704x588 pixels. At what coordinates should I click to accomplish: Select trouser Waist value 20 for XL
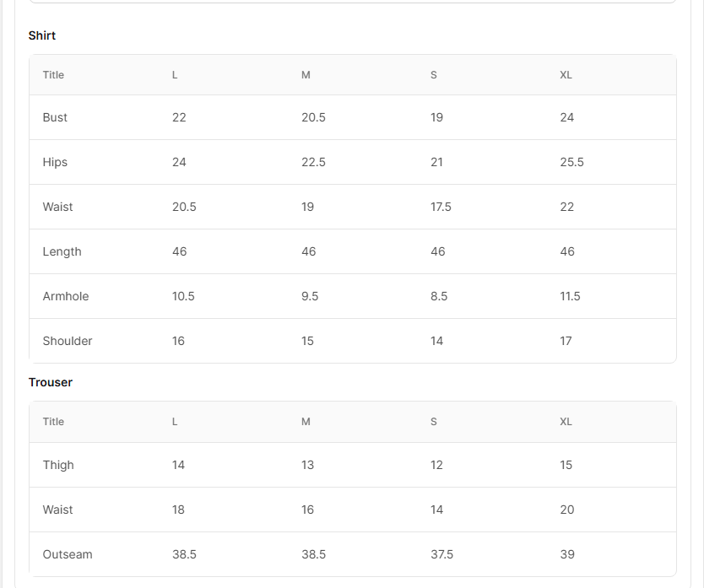click(x=566, y=510)
